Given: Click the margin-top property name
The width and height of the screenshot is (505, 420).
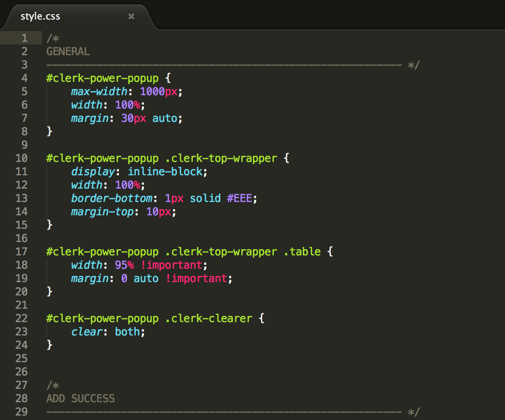Looking at the screenshot, I should (x=102, y=212).
